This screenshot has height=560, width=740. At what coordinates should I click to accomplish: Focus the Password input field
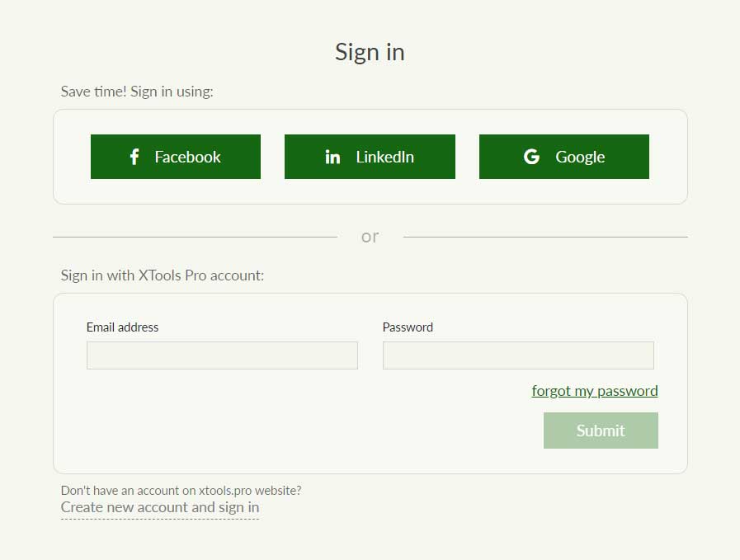(518, 355)
